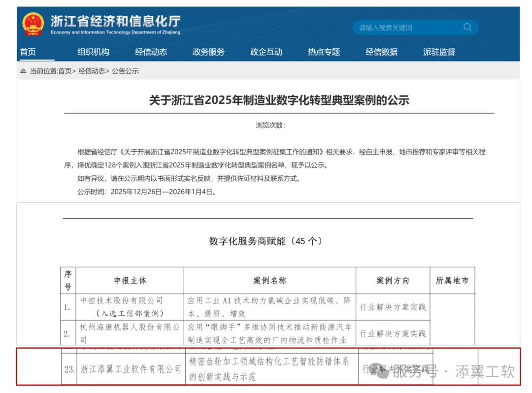Viewport: 532px width, 393px height.
Task: Open the 政企互动 menu item
Action: [x=266, y=52]
